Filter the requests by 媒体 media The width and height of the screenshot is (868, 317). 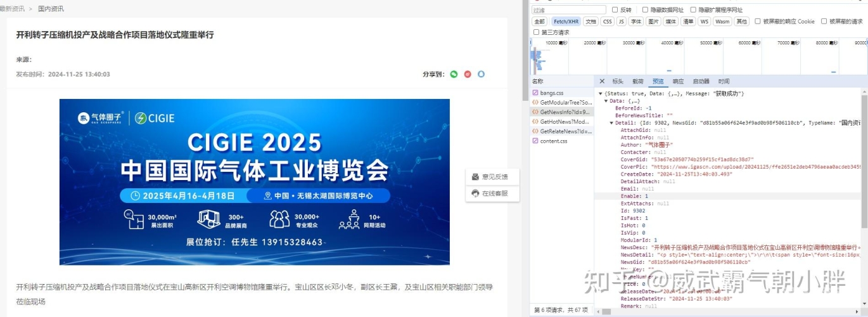click(x=670, y=21)
